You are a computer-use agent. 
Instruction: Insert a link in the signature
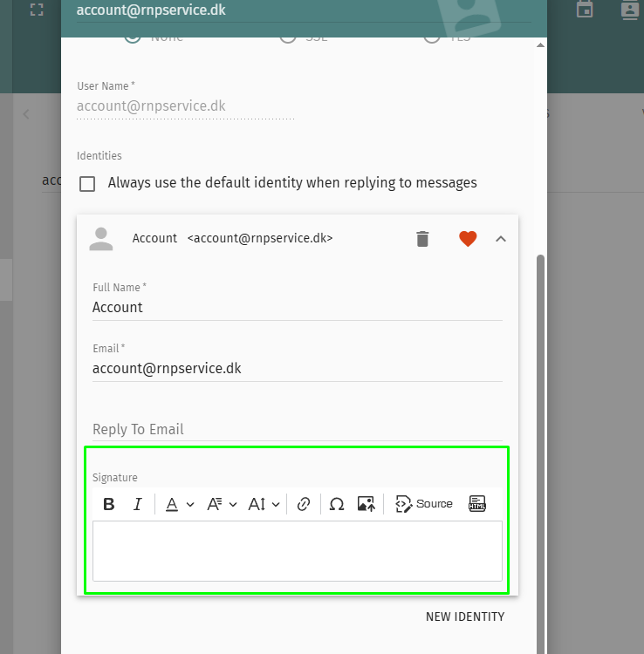[x=304, y=504]
